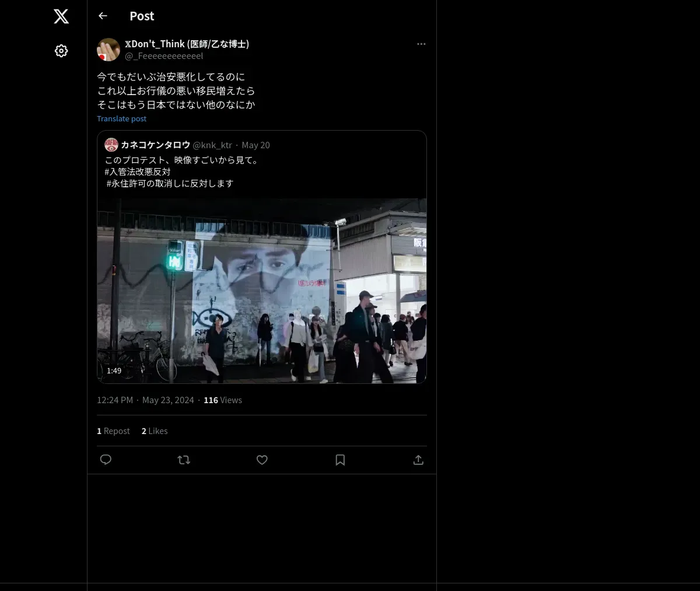
Task: Open hashtag #永住許可の取消しに反対します
Action: pos(170,183)
